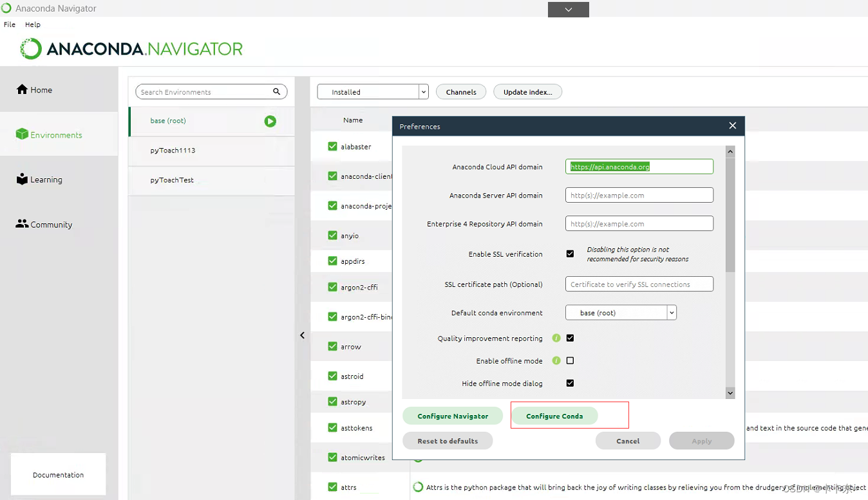
Task: Toggle Enable SSL verification checkbox
Action: 570,254
